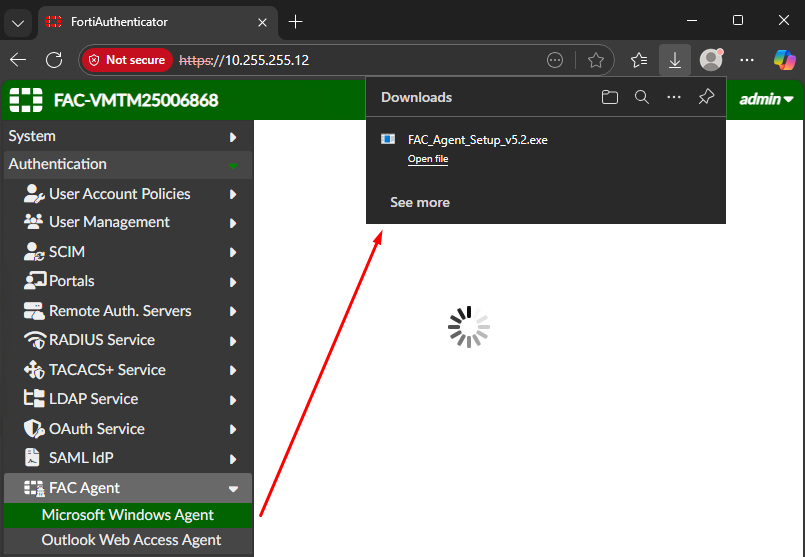
Task: Go back to previous page
Action: [x=18, y=60]
